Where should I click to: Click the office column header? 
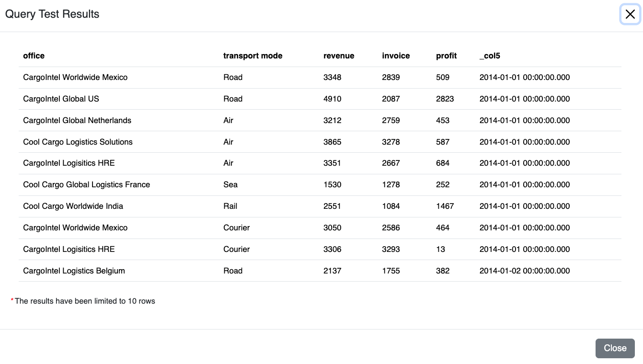point(34,56)
